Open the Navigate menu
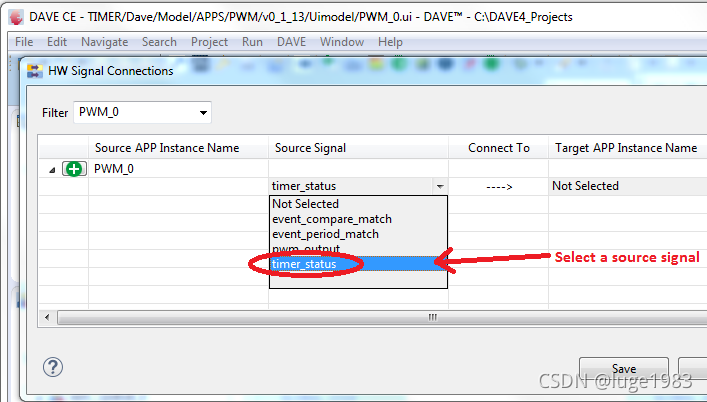The width and height of the screenshot is (707, 402). click(x=105, y=42)
